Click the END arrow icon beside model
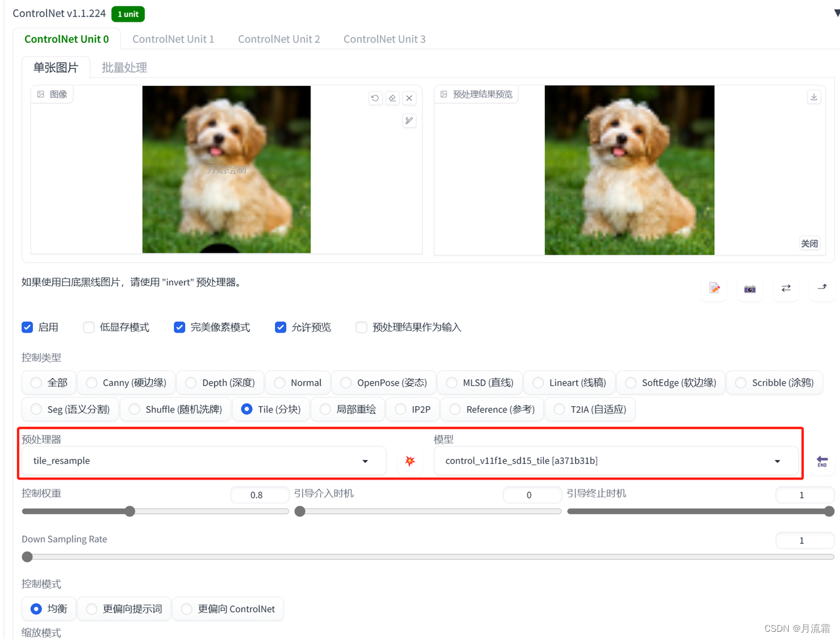Viewport: 840px width, 639px height. [x=822, y=461]
